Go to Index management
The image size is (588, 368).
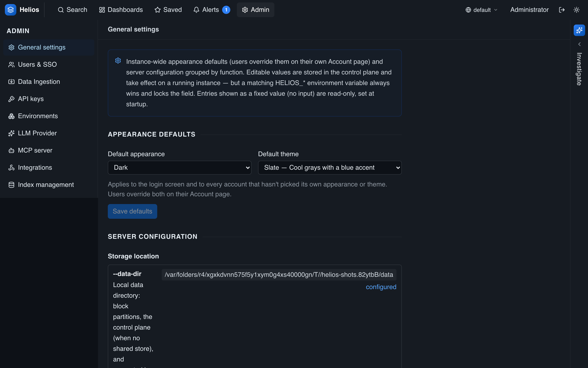click(49, 185)
